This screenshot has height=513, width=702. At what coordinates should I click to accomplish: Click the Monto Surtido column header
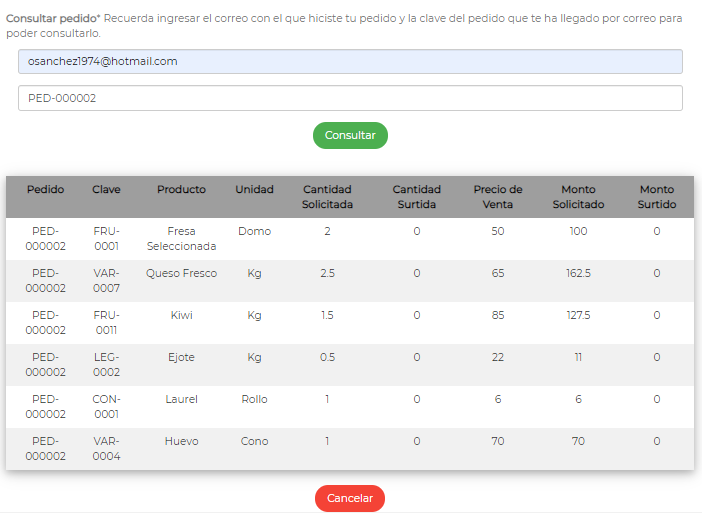(x=657, y=197)
